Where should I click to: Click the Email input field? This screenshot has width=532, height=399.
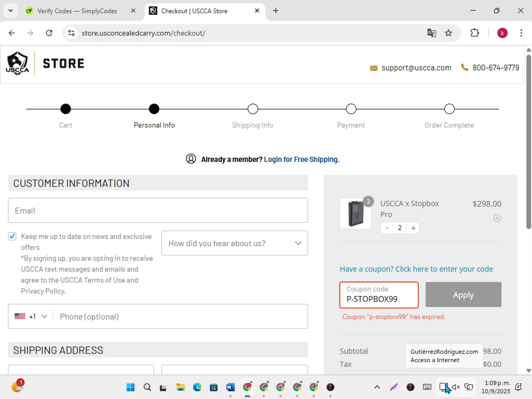[158, 210]
